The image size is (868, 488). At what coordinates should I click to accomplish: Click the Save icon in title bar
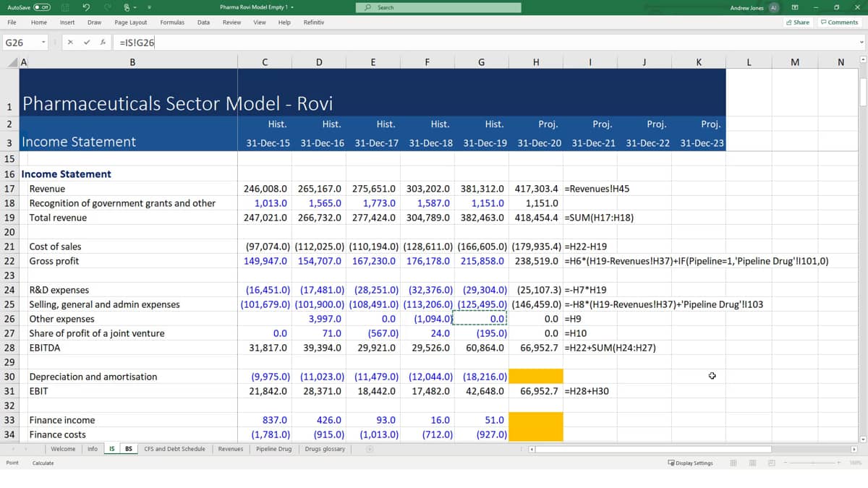pos(64,8)
